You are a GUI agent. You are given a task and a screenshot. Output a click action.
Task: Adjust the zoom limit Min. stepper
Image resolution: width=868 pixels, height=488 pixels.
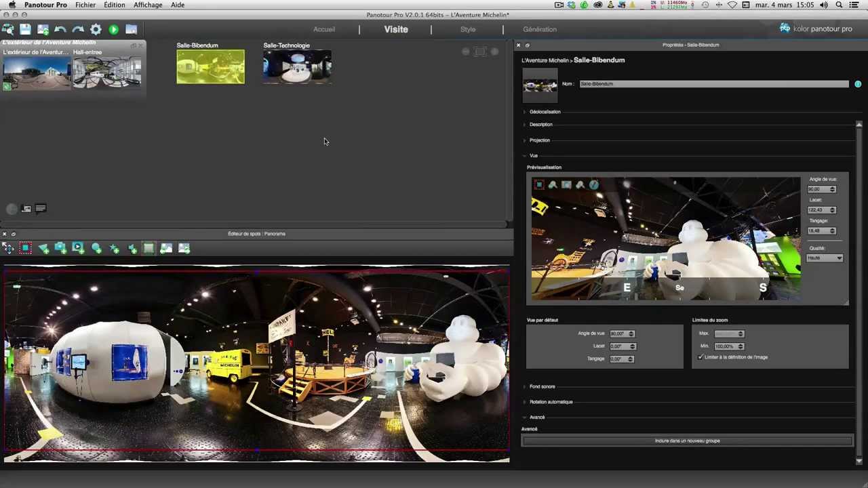point(741,346)
